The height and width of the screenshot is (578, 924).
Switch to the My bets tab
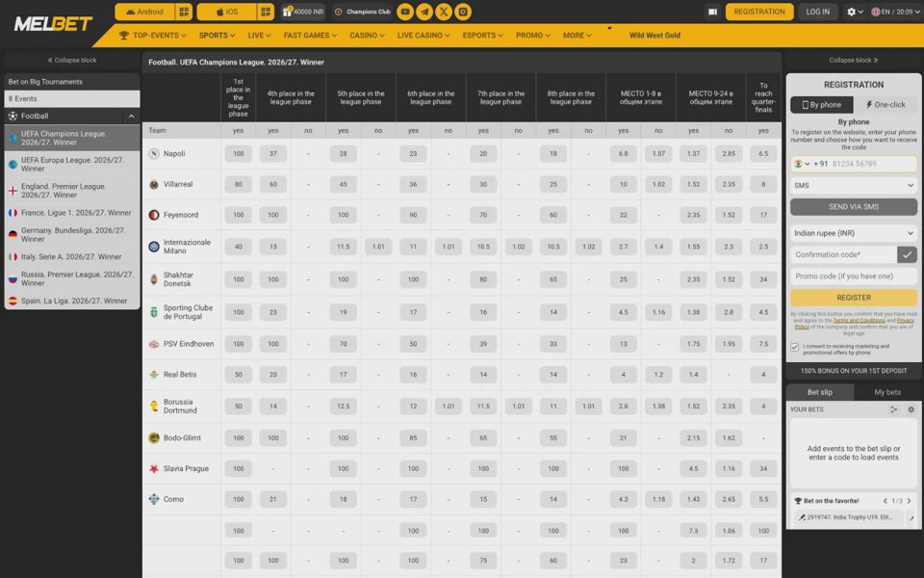[x=887, y=392]
